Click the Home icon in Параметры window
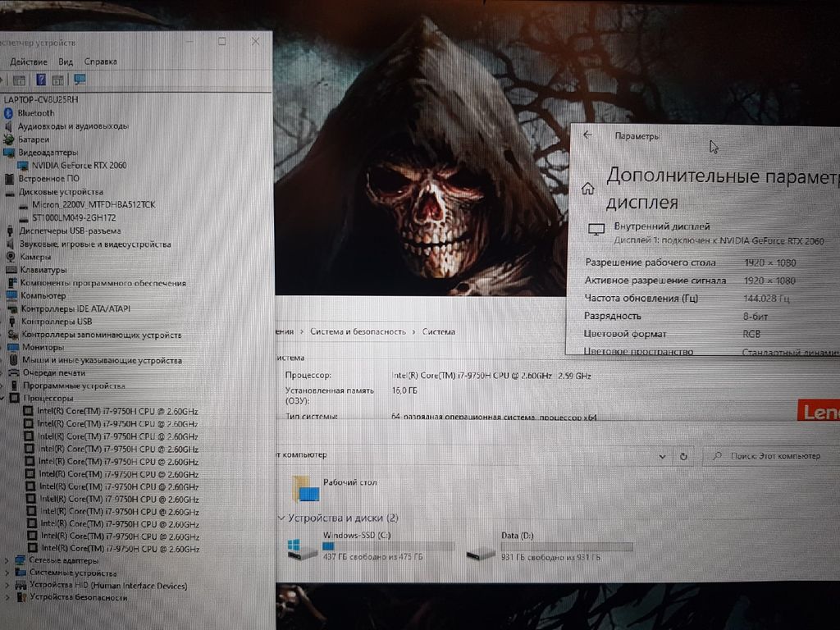Viewport: 840px width, 630px height. (x=588, y=189)
